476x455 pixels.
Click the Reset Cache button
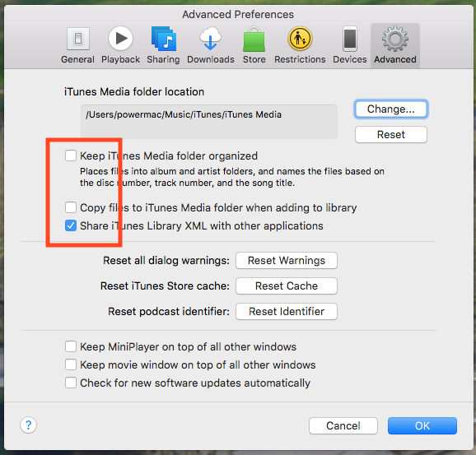pyautogui.click(x=287, y=286)
